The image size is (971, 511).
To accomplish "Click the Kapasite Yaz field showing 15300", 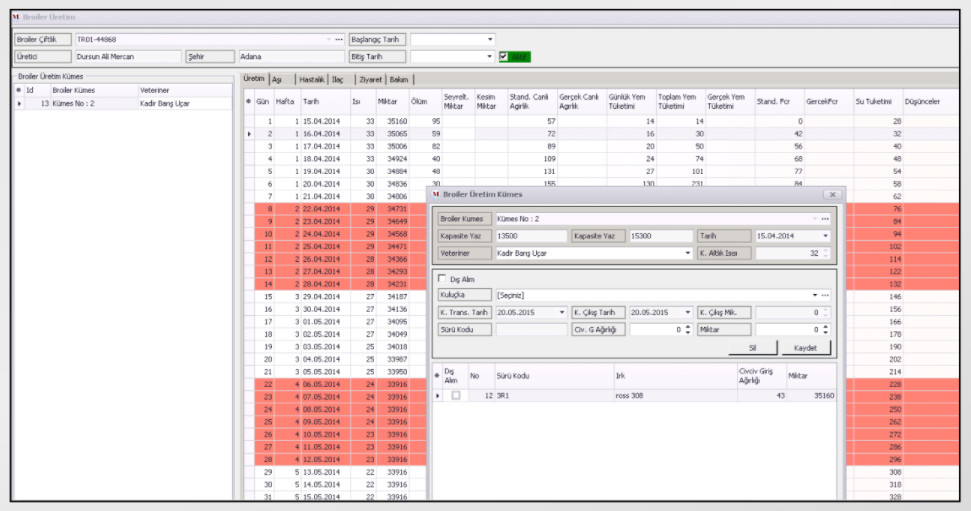I will [x=661, y=236].
